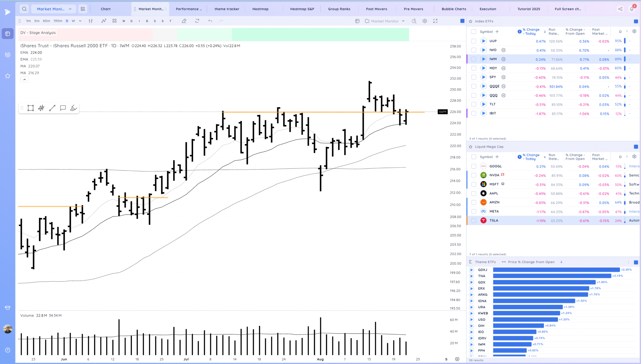Expand the timeframe options chevron after W

click(80, 21)
